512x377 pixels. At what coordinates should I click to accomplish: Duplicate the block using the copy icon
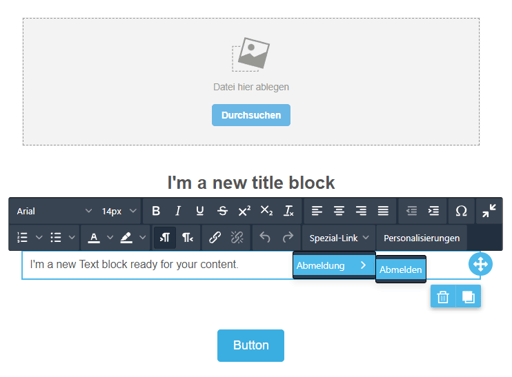(468, 296)
